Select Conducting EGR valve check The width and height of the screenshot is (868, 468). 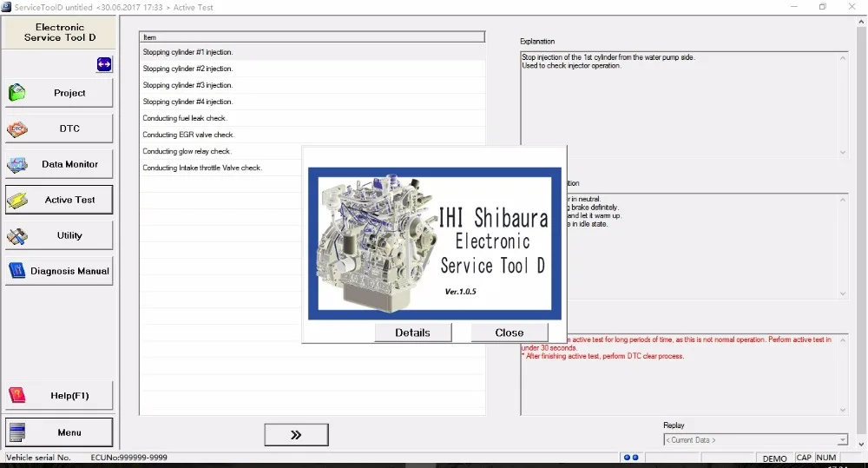pyautogui.click(x=312, y=135)
